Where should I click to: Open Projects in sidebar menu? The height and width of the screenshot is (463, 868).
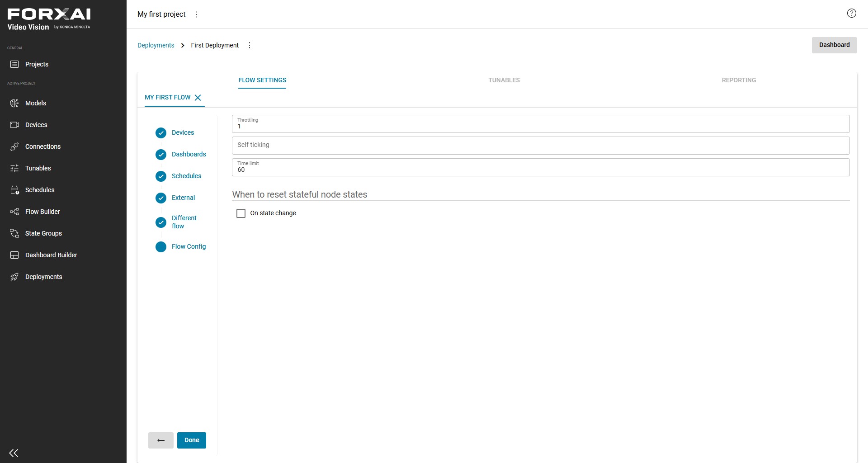[x=63, y=64]
